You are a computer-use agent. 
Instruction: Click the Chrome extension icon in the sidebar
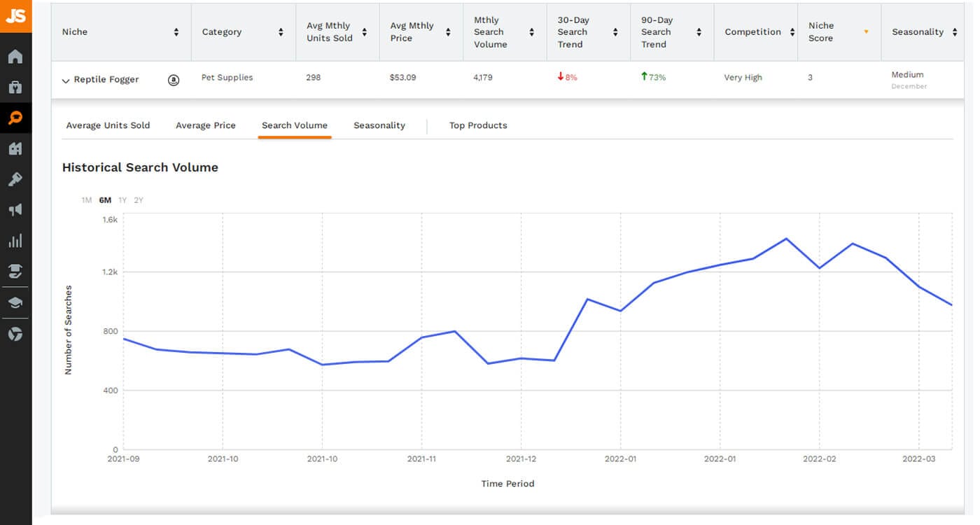(x=15, y=334)
